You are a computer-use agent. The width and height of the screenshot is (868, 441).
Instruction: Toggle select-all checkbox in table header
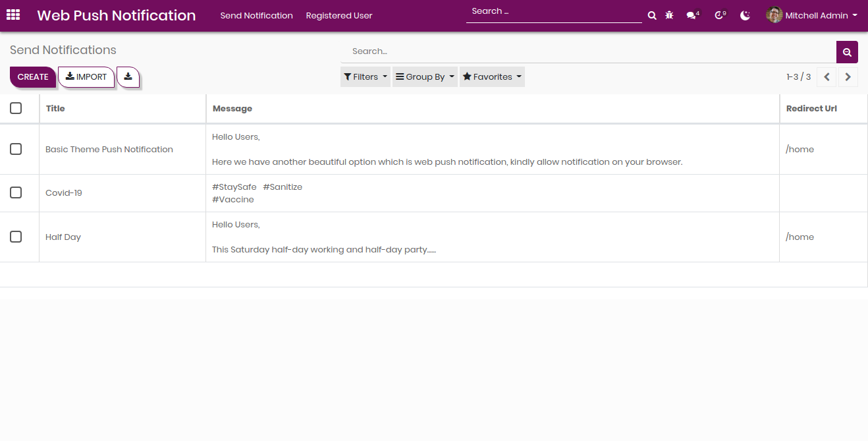click(x=16, y=108)
